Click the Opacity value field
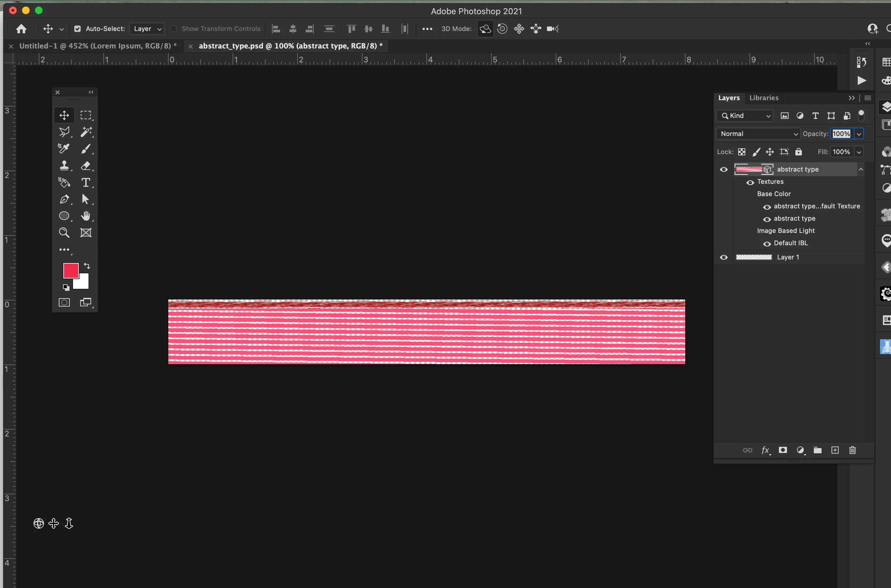This screenshot has width=891, height=588. pyautogui.click(x=841, y=134)
